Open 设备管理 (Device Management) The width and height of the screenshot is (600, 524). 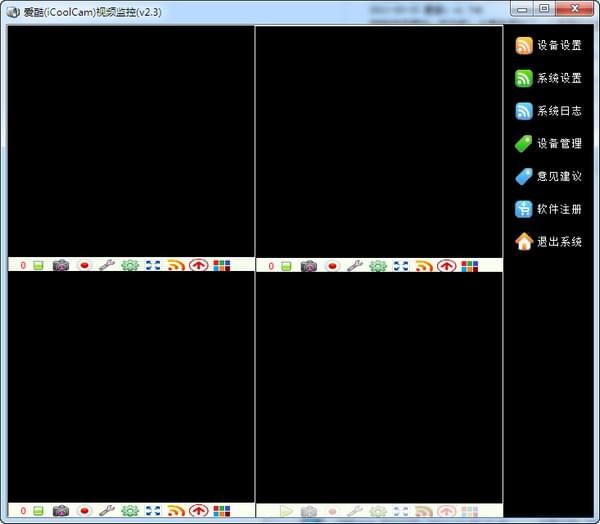coord(547,144)
